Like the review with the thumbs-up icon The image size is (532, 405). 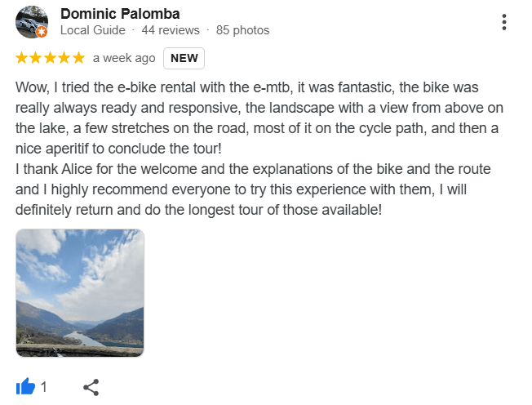pyautogui.click(x=25, y=387)
